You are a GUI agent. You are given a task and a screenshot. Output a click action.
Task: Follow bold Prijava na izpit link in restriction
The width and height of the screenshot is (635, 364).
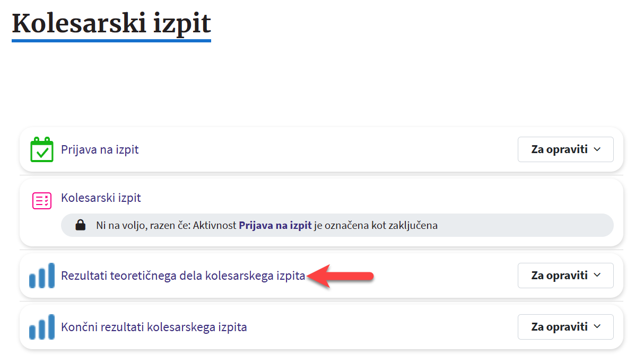(275, 225)
